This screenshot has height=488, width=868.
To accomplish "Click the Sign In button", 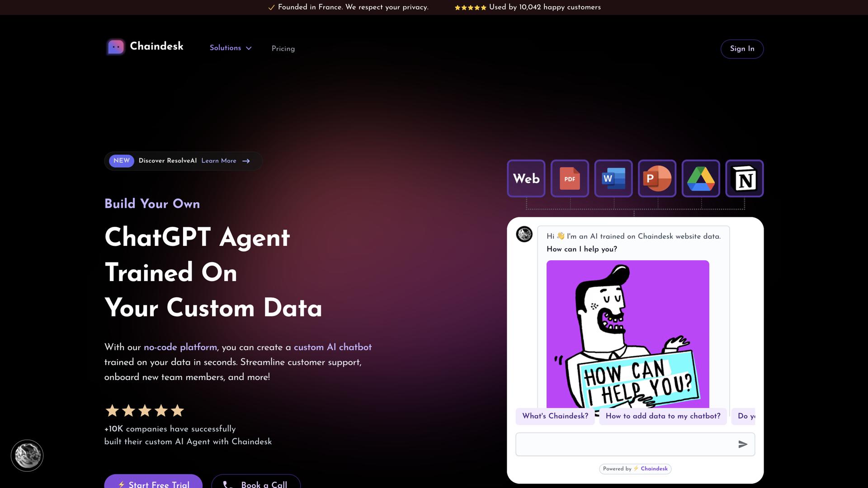I will 742,49.
